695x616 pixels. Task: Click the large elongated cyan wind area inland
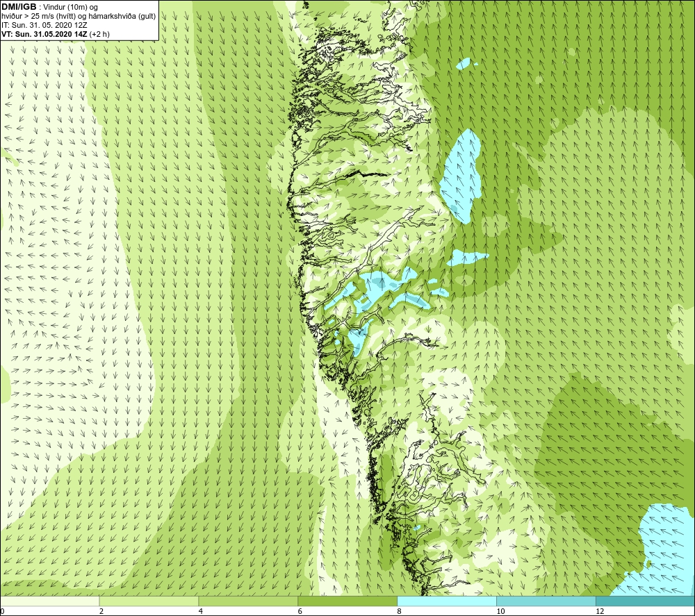pyautogui.click(x=462, y=175)
